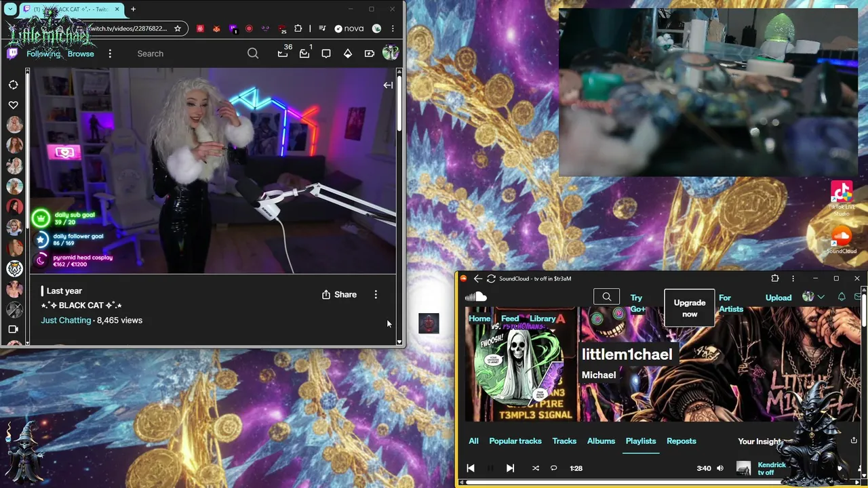
Task: Open Twitch Prime loot crown icon with 36
Action: click(283, 52)
